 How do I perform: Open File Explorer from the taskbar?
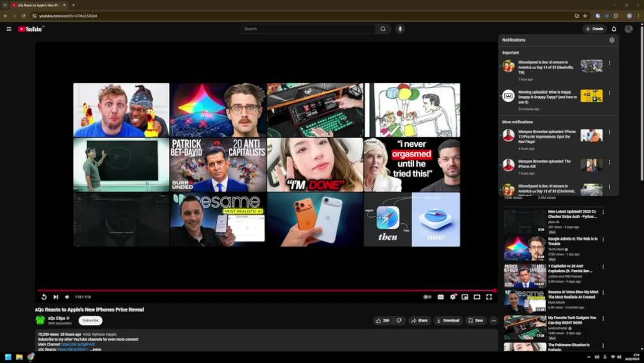pos(19,357)
